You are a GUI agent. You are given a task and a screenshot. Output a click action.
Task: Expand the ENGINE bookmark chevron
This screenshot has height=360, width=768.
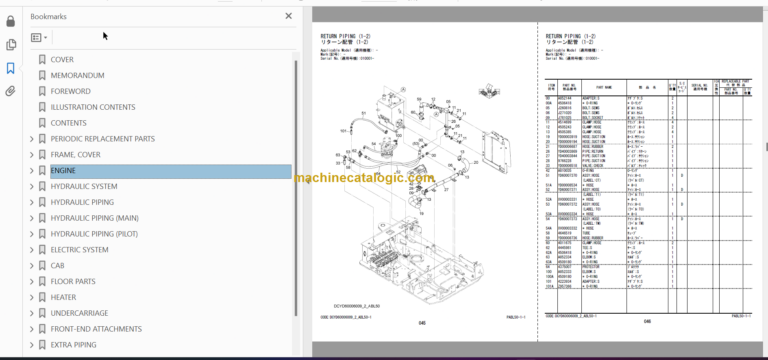32,171
